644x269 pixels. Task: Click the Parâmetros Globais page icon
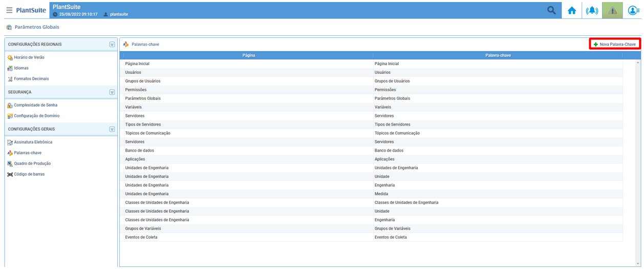pos(9,27)
